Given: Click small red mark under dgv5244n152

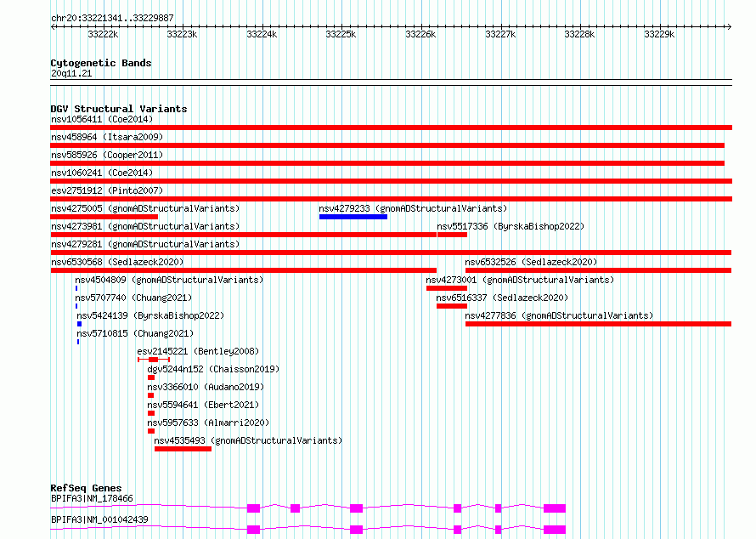Looking at the screenshot, I should [x=151, y=377].
